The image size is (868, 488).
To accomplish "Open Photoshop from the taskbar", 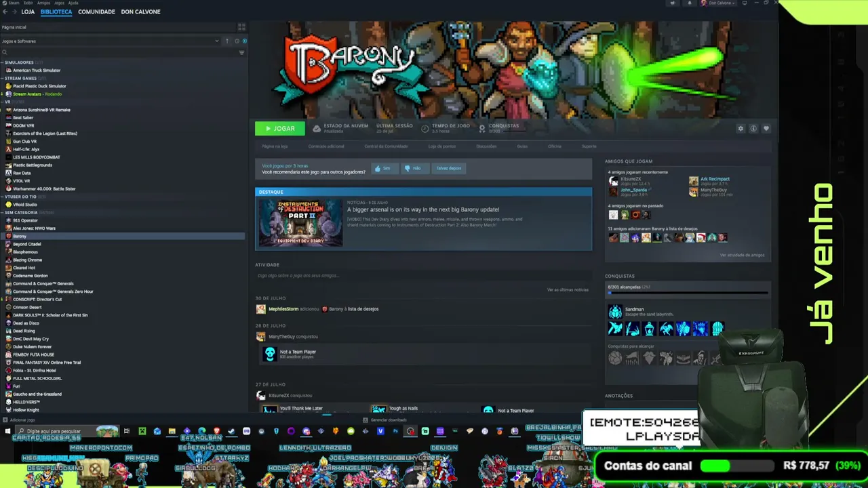I will pyautogui.click(x=395, y=431).
